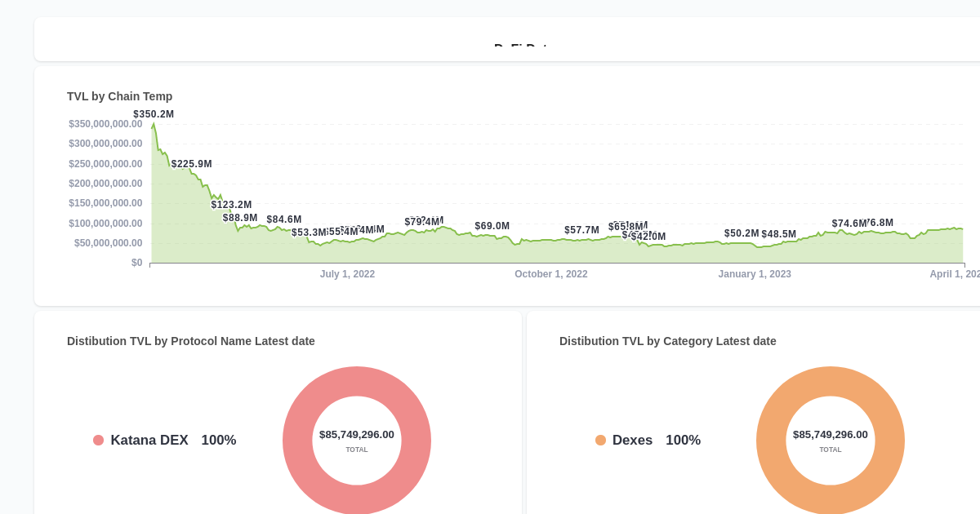Toggle the Katana DEX series via its legend
Screen dimensions: 980x514
[x=149, y=440]
